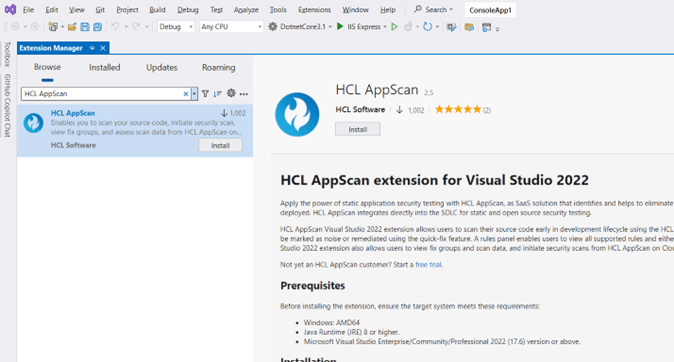Click Install button in HCL AppScan details
The width and height of the screenshot is (674, 362).
(358, 129)
